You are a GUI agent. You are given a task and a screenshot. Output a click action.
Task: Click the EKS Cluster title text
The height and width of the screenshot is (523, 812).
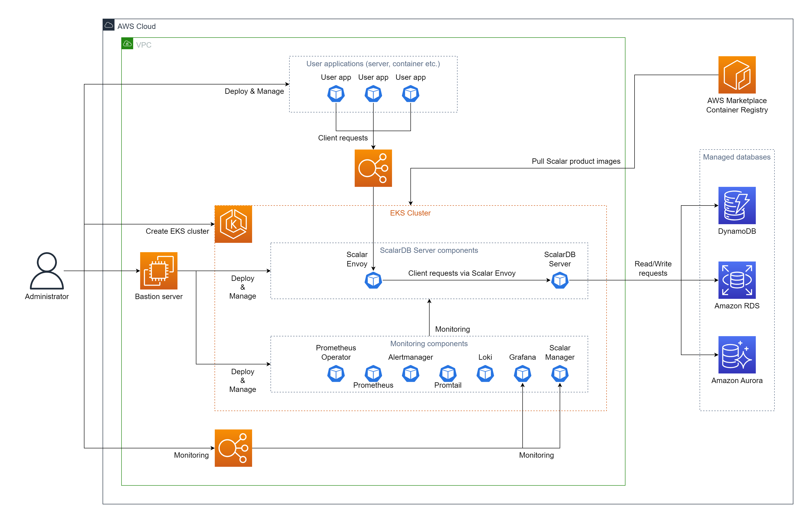410,213
